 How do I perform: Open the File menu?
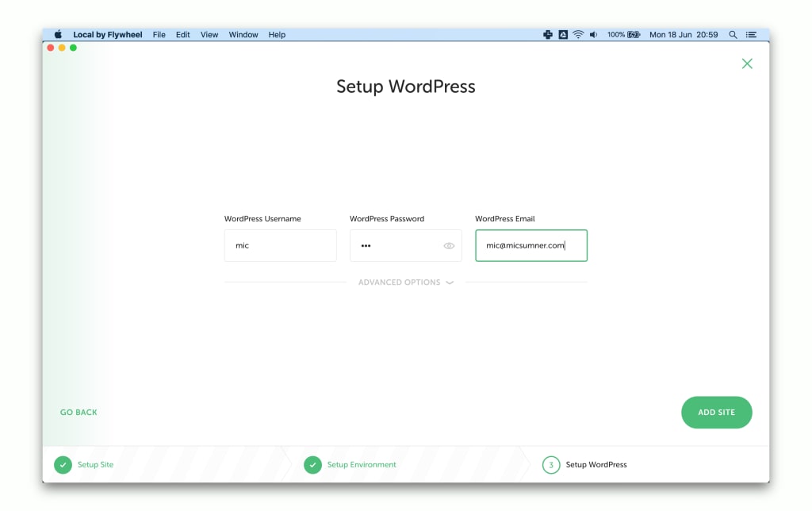(159, 35)
